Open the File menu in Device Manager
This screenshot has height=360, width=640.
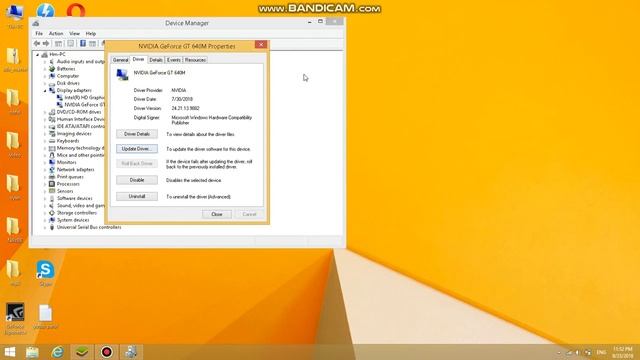click(39, 33)
